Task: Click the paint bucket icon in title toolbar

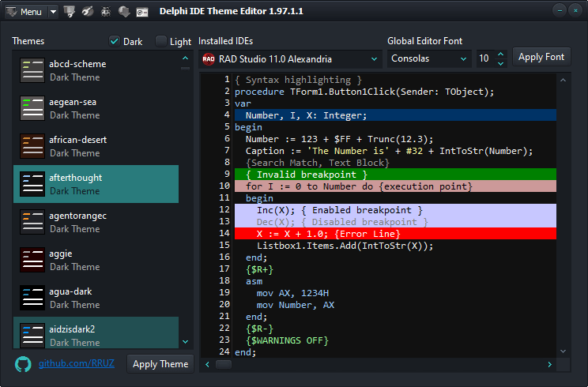Action: [x=70, y=12]
